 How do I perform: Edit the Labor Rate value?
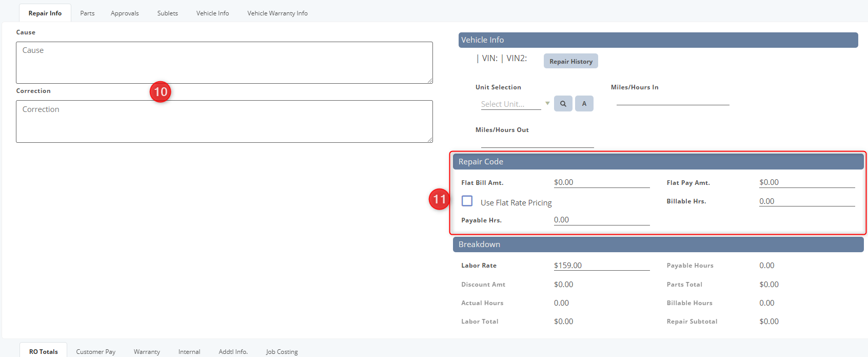[601, 266]
